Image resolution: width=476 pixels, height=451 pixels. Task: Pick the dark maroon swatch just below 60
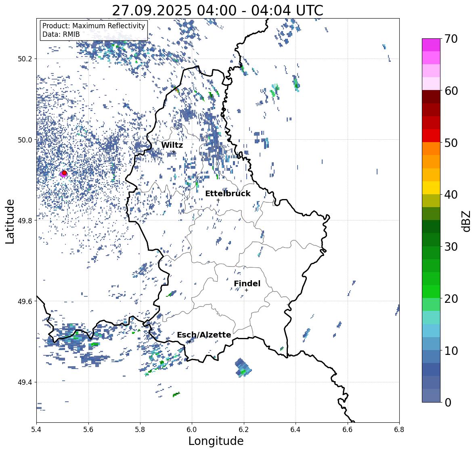point(431,97)
